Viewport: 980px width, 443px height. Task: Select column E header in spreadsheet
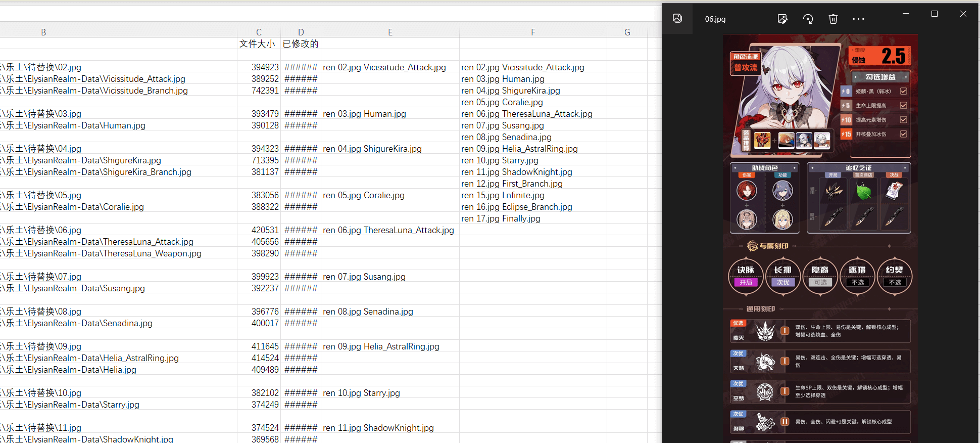click(390, 32)
